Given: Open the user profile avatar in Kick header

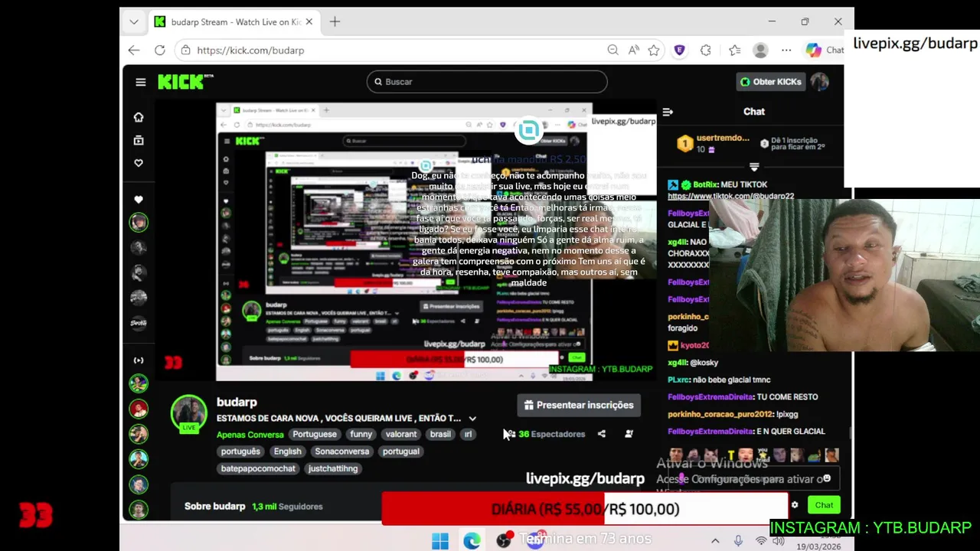Looking at the screenshot, I should 820,82.
